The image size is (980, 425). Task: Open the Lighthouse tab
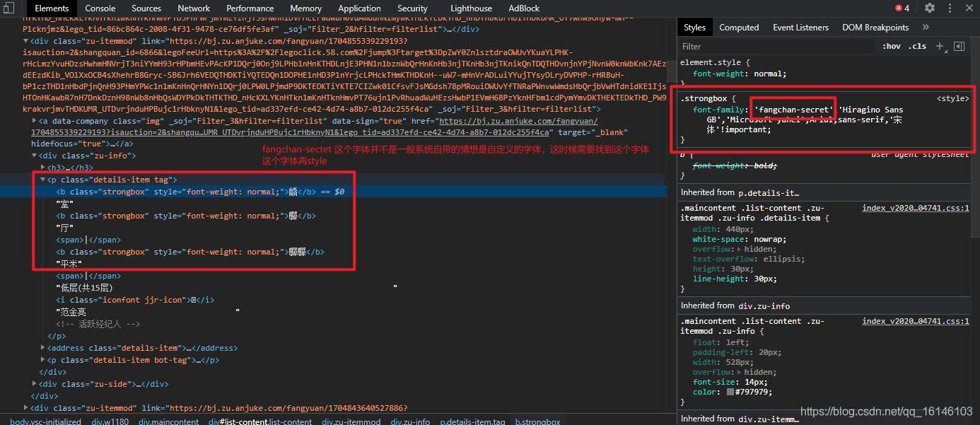click(471, 8)
